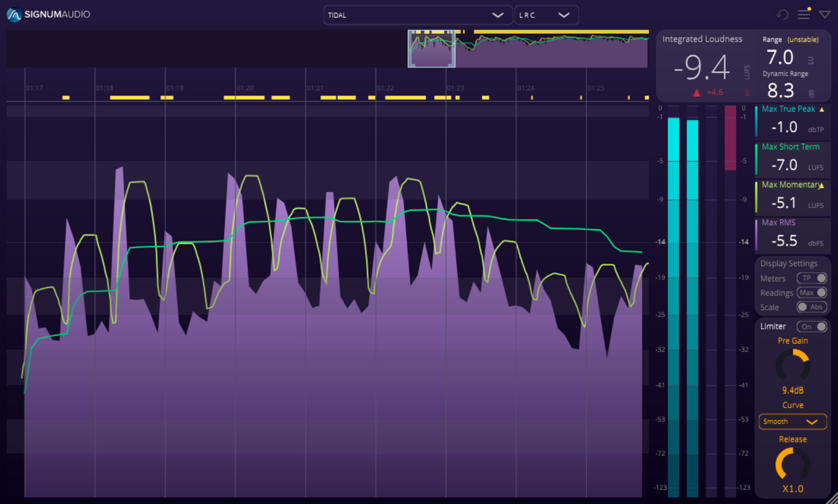
Task: Open the hamburger menu with notification dot
Action: [x=804, y=15]
